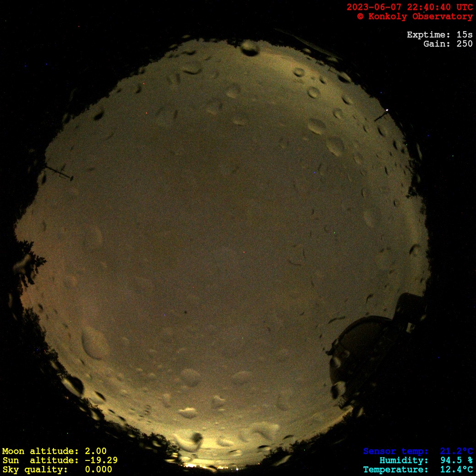Click the small black spot below center
Image resolution: width=476 pixels, height=476 pixels.
[x=186, y=312]
